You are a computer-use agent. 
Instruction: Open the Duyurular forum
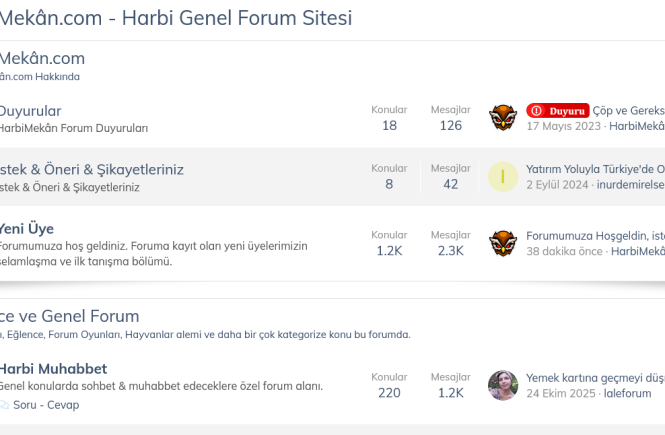[30, 111]
